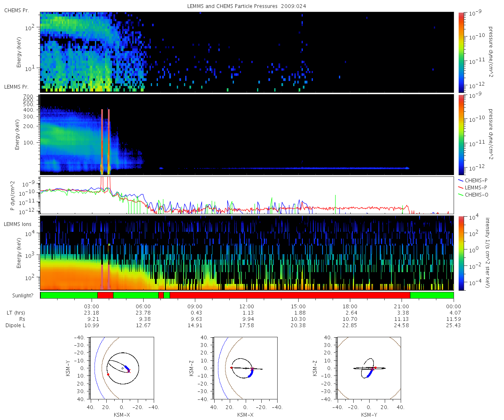Click the red LEMMS spike near 03:30
Viewport: 504px width, 420px height.
coord(102,142)
